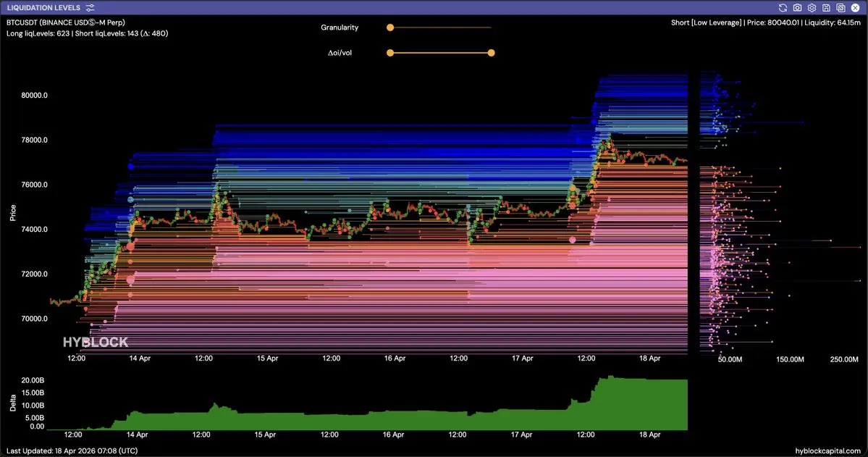The height and width of the screenshot is (457, 868).
Task: Click the Delta axis title
Action: pyautogui.click(x=13, y=403)
